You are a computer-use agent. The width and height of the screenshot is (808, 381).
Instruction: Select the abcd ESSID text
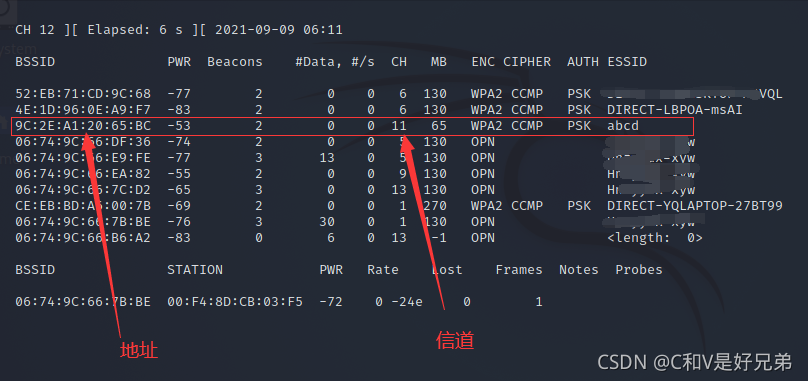point(623,126)
